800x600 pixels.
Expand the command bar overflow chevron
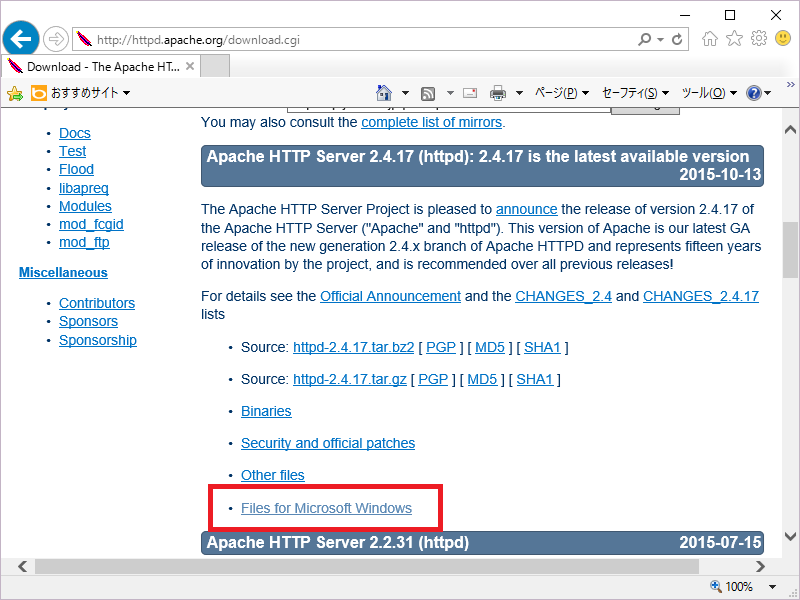790,84
